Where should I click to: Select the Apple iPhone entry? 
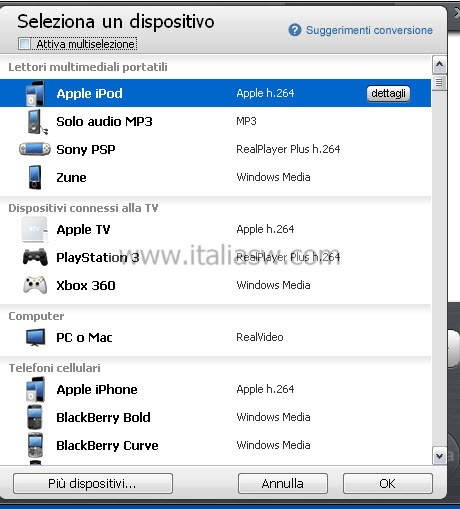(x=97, y=389)
